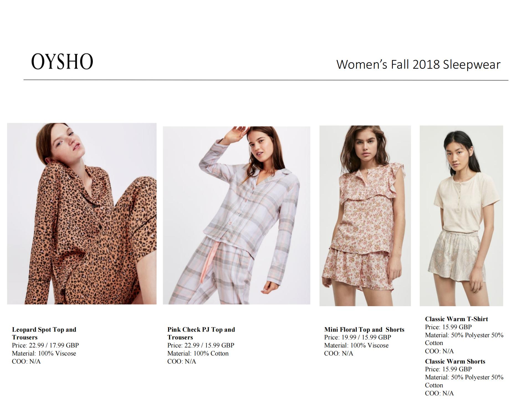The height and width of the screenshot is (399, 532).
Task: Click Material: 100% Cotton text
Action: 198,353
